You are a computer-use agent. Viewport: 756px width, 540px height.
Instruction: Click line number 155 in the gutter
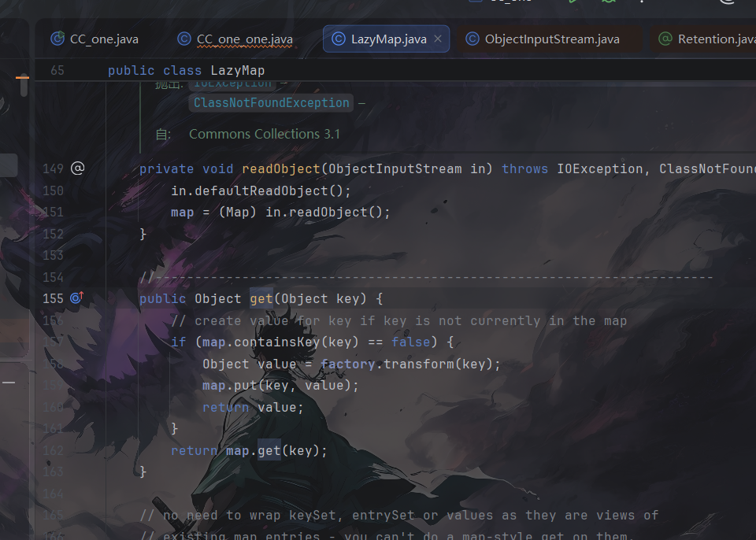coord(53,298)
